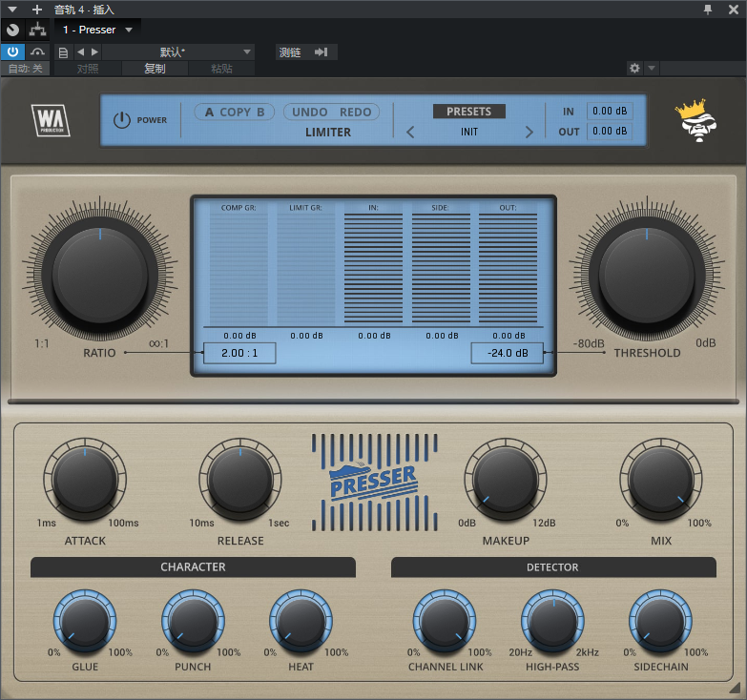Click the CHANNEL LINK knob
747x700 pixels.
tap(445, 622)
